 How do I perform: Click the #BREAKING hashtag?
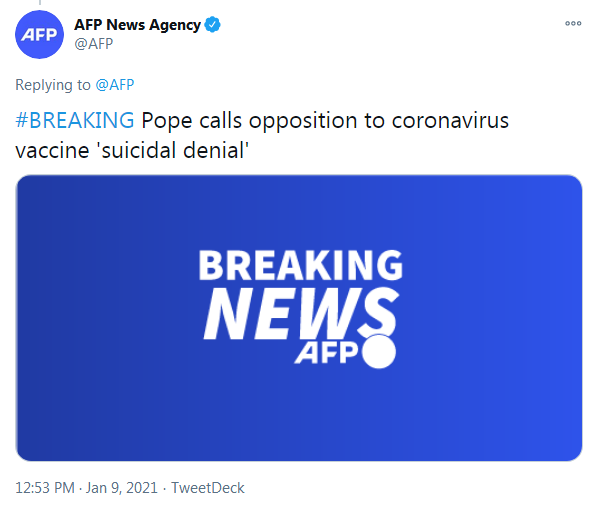(75, 120)
